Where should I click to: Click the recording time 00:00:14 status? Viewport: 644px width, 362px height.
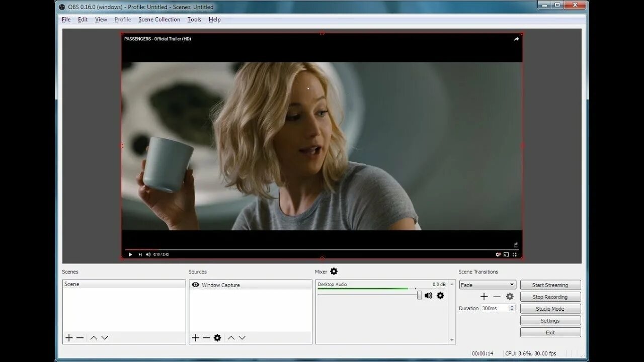(483, 353)
